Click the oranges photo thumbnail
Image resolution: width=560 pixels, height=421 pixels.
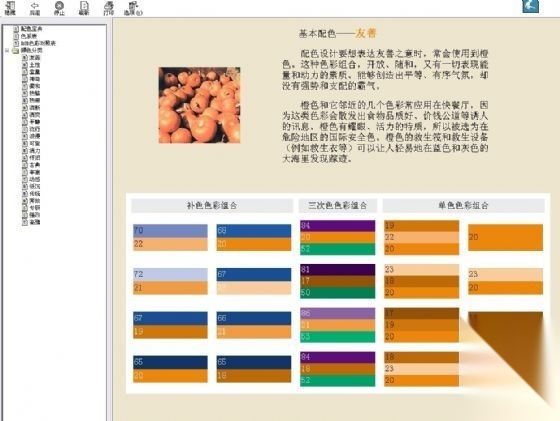point(199,105)
